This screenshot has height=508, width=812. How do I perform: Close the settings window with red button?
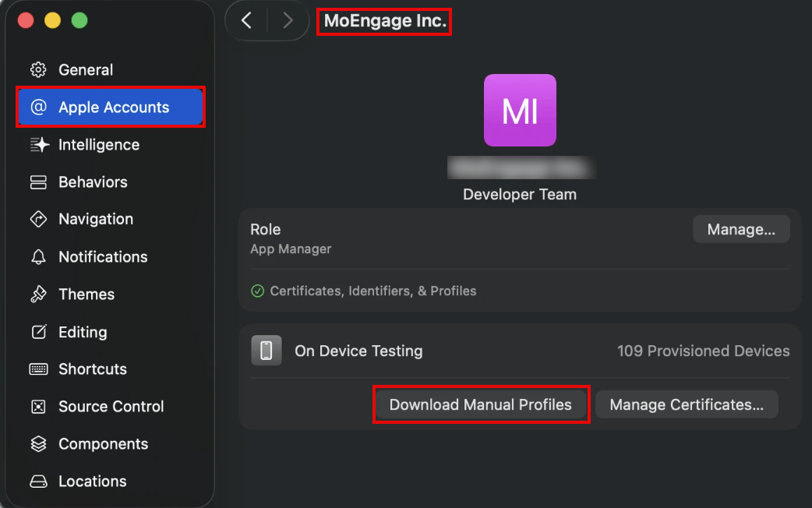click(x=26, y=21)
